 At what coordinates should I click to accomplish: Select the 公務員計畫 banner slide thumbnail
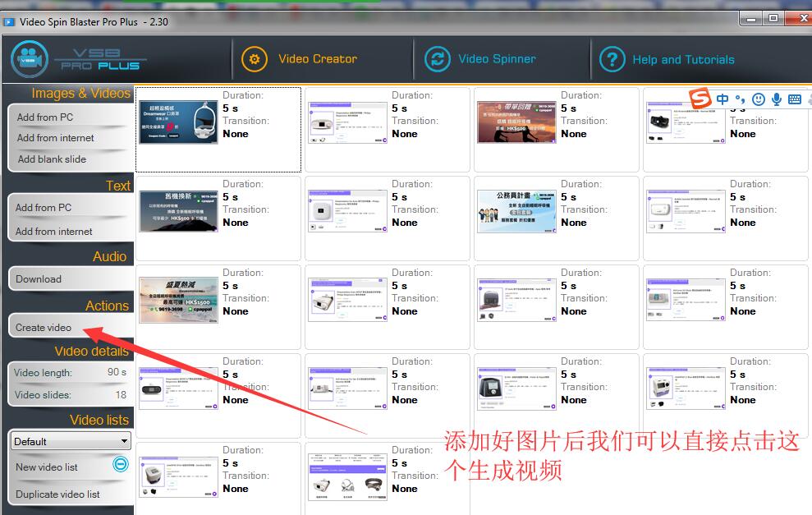[x=516, y=211]
